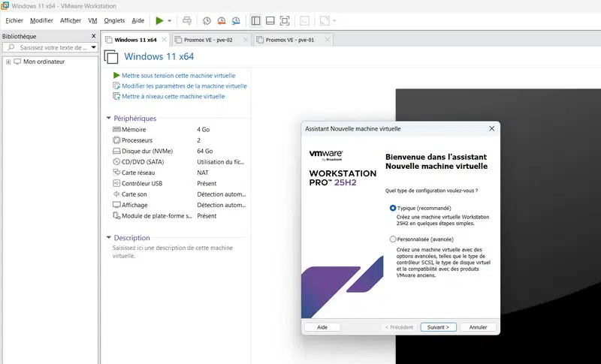Click the NAT network value
601x364 pixels.
point(202,173)
